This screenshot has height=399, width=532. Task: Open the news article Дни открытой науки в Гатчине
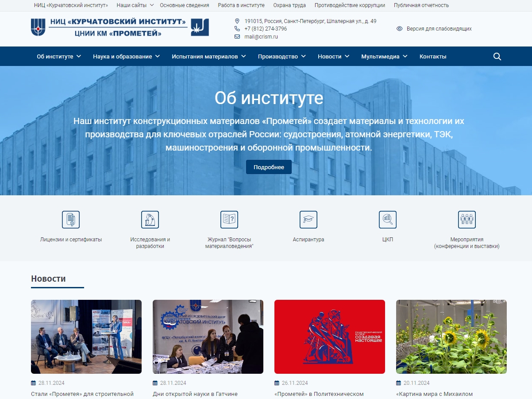tap(195, 393)
